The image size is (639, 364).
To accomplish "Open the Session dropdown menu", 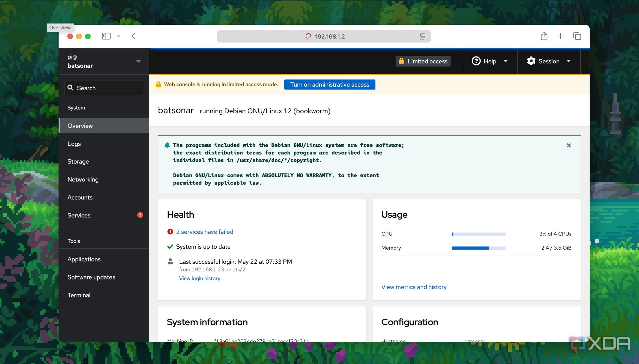I will click(549, 61).
